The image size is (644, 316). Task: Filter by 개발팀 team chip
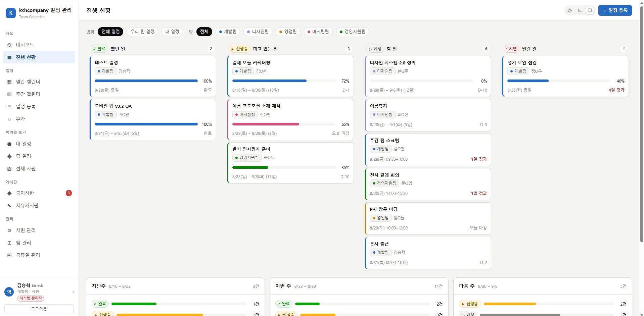click(x=228, y=32)
